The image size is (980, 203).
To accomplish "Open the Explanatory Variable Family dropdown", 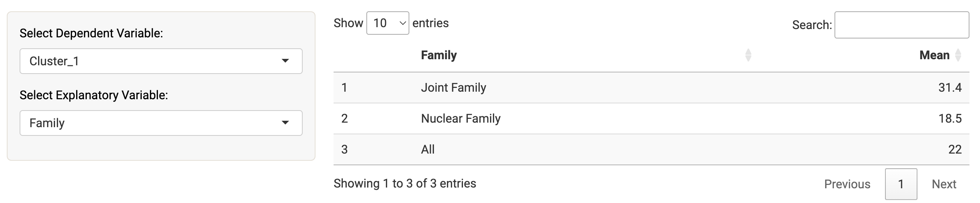I will pos(161,123).
